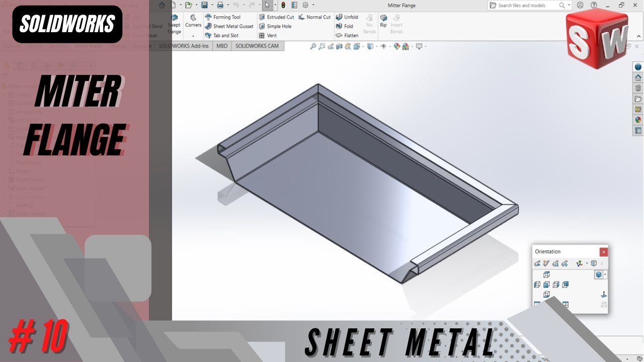This screenshot has height=362, width=644.
Task: Open File Explorer task pane tab
Action: 638,99
